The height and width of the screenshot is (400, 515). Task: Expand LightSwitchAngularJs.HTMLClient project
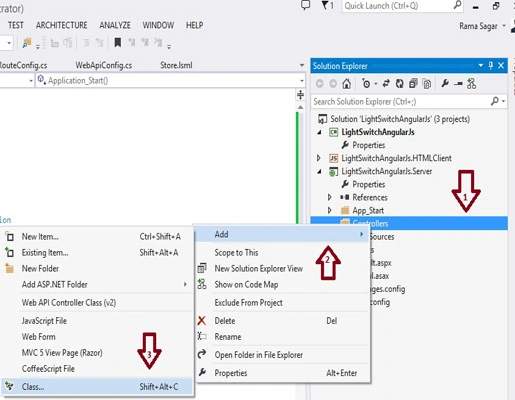pyautogui.click(x=319, y=158)
